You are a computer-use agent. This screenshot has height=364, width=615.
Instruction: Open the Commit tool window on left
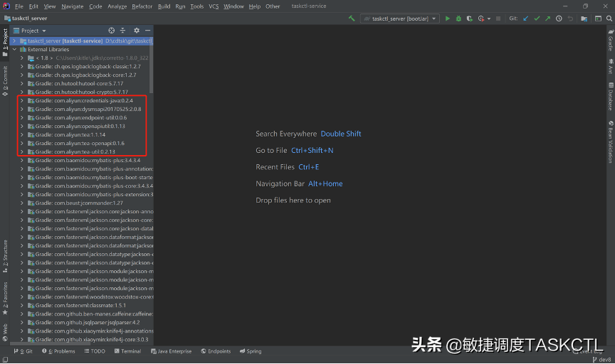(5, 81)
